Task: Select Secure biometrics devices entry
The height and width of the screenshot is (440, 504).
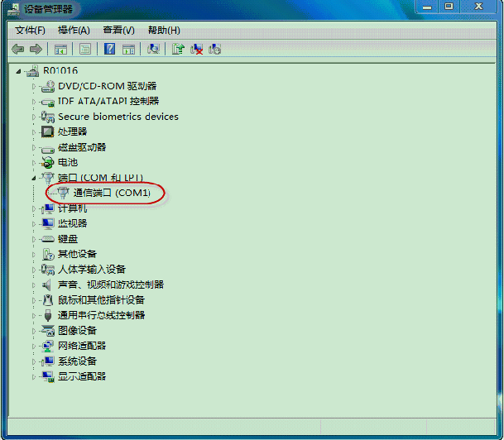Action: coord(118,117)
